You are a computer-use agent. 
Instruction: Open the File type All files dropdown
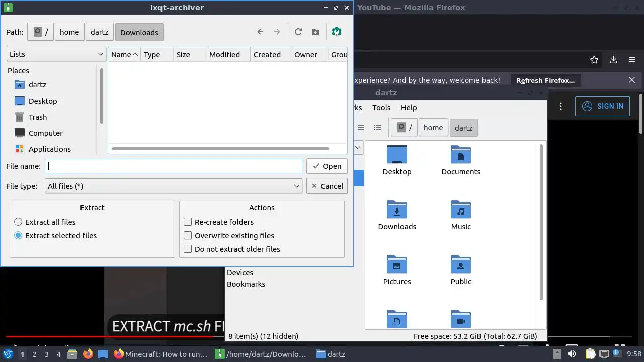point(173,186)
